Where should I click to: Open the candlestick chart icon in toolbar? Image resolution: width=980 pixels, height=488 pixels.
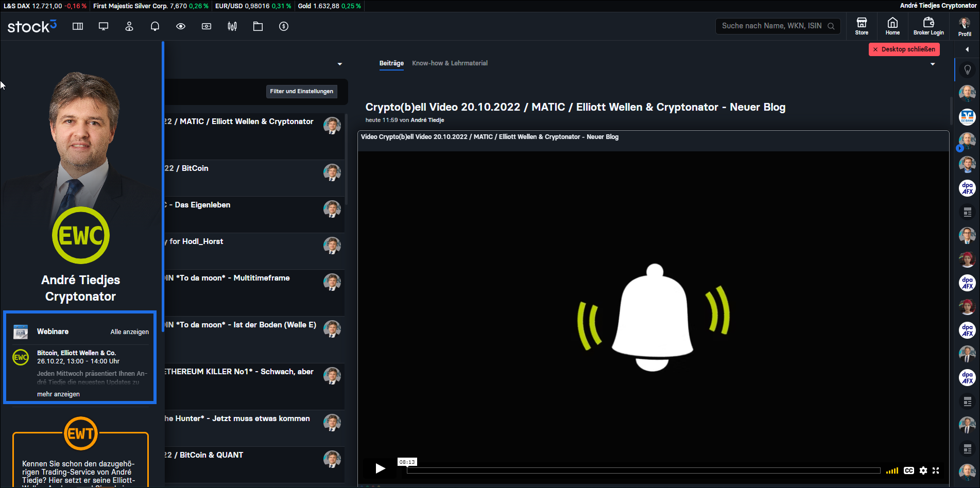pos(232,26)
